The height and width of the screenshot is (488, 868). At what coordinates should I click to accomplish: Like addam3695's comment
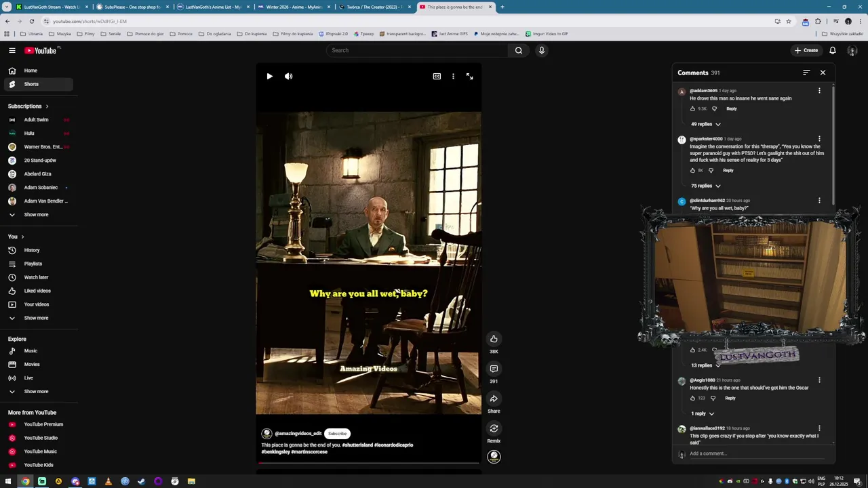pos(692,108)
